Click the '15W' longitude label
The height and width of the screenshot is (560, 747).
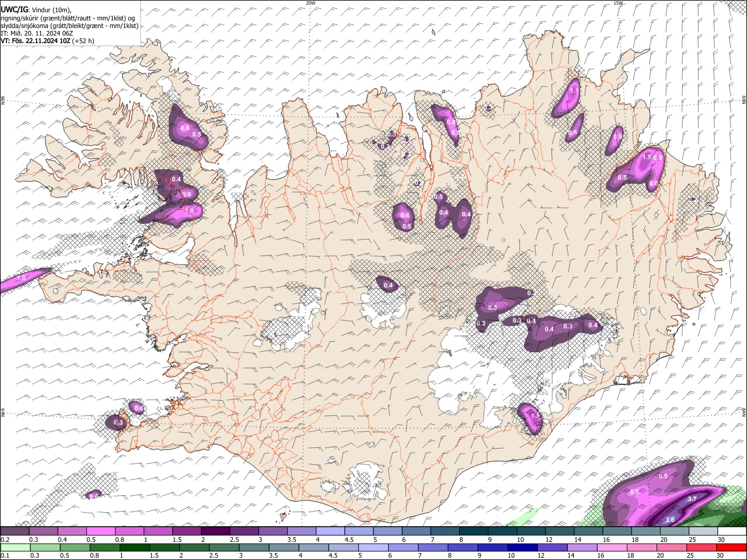[x=618, y=3]
